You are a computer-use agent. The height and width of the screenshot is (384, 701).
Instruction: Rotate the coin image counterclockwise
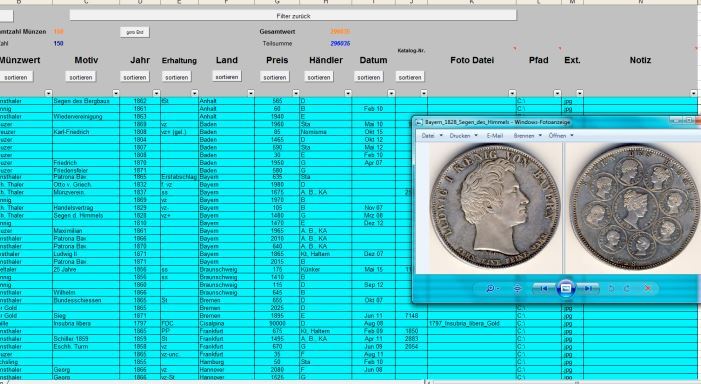click(x=611, y=289)
